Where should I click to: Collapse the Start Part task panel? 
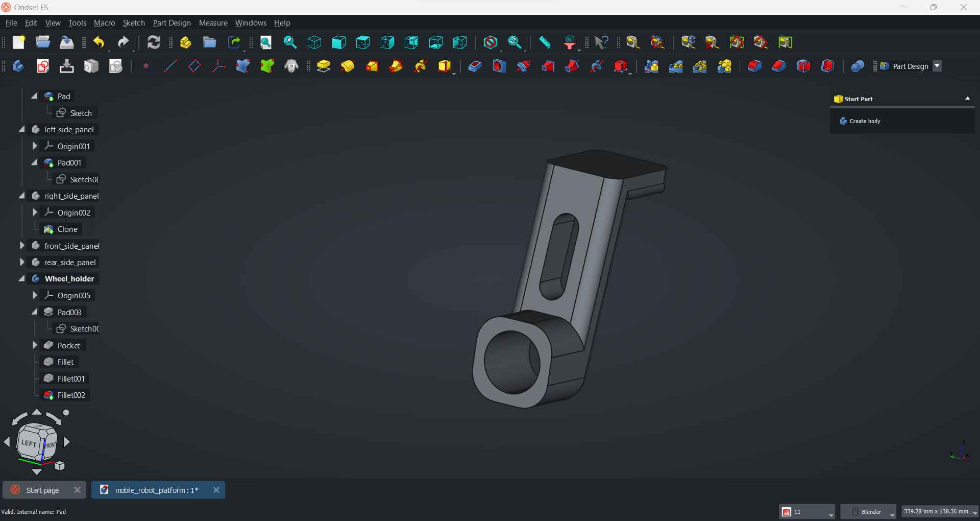[x=967, y=99]
